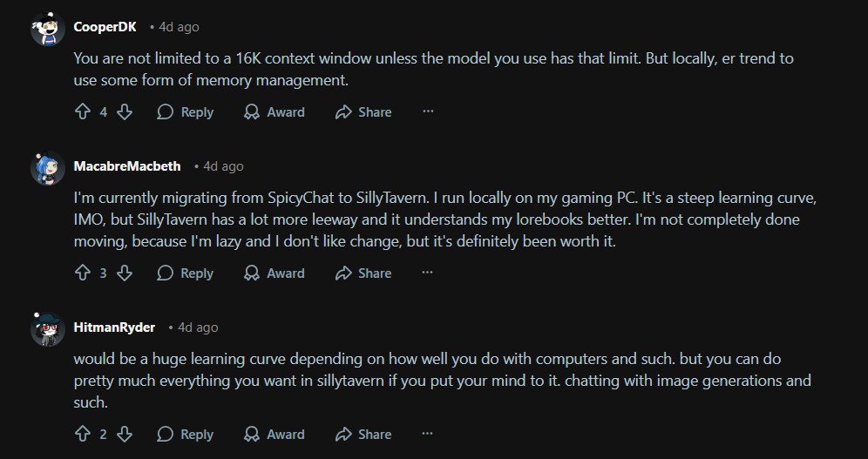Upvote HitmanRyder's comment
Screen dimensions: 868x459
pos(83,435)
